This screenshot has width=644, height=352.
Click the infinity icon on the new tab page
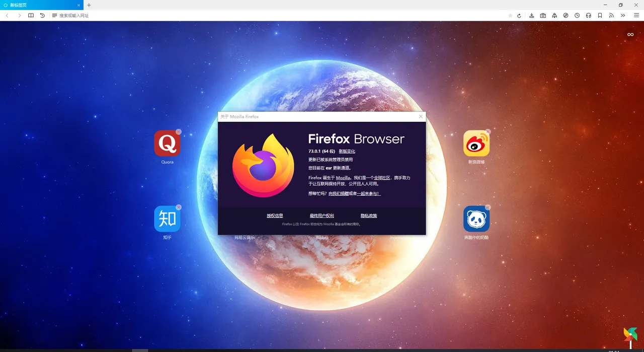630,34
